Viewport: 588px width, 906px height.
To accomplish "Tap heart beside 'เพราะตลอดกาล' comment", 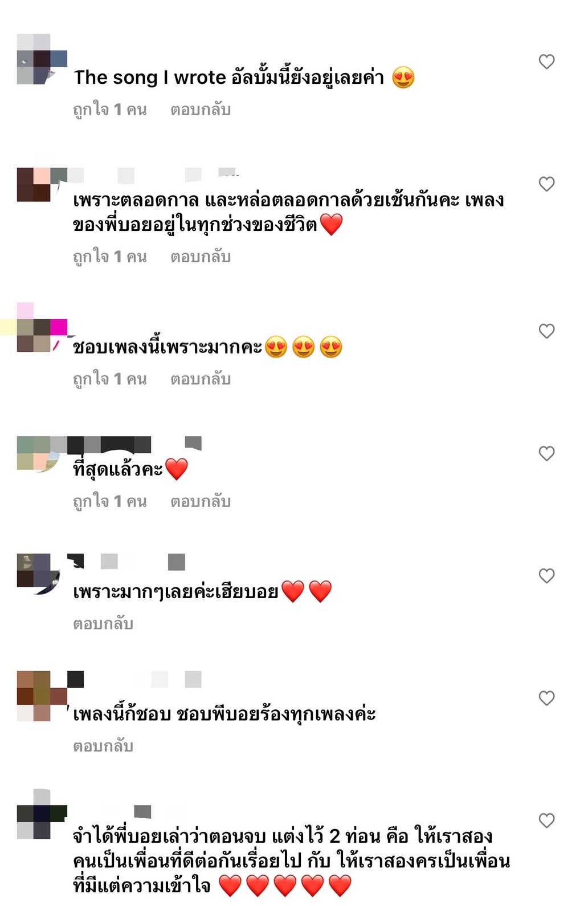I will point(546,184).
